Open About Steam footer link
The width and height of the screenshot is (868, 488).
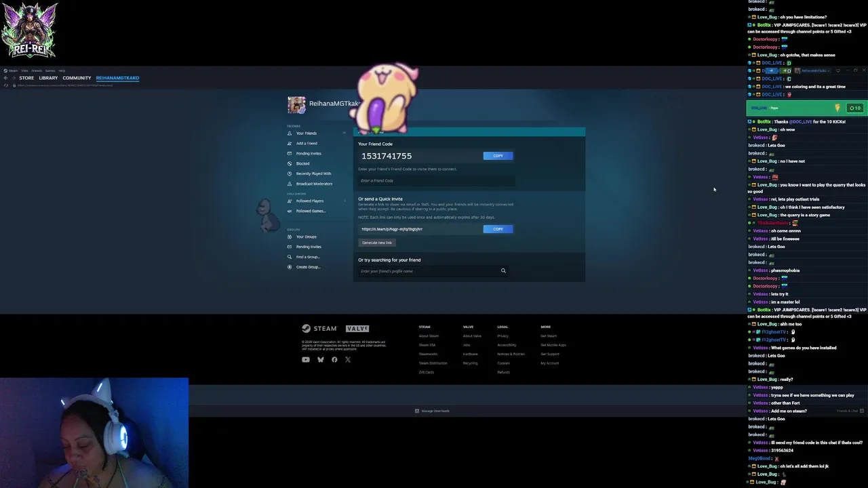pos(429,336)
